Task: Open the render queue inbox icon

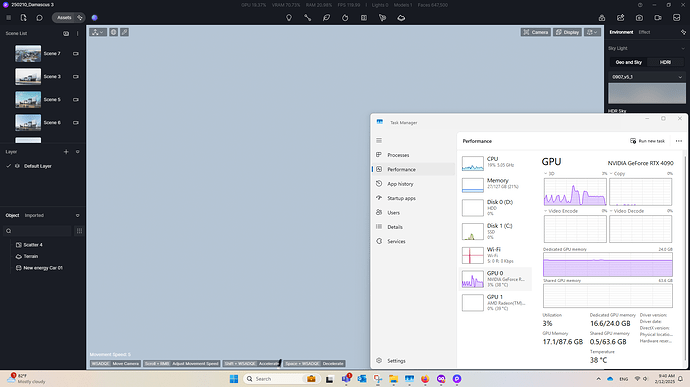Action: (676, 18)
